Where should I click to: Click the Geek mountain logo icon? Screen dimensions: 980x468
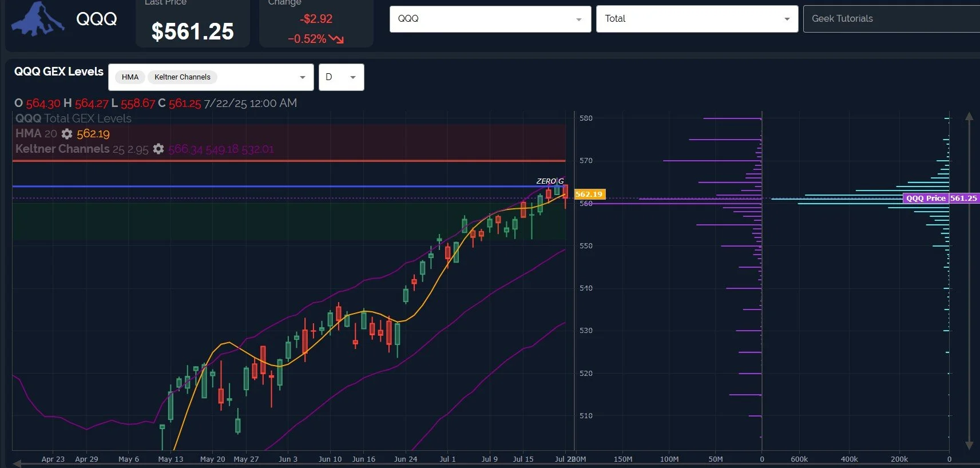point(38,19)
